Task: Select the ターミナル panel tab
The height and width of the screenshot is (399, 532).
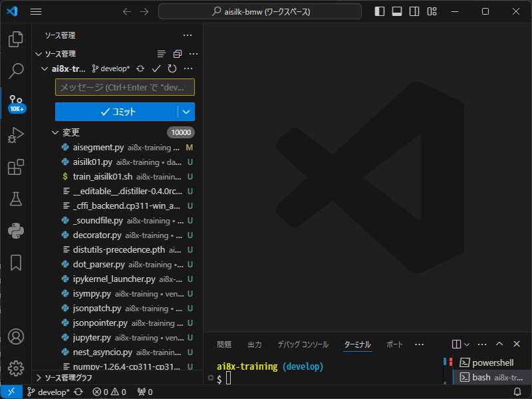Action: (x=357, y=344)
